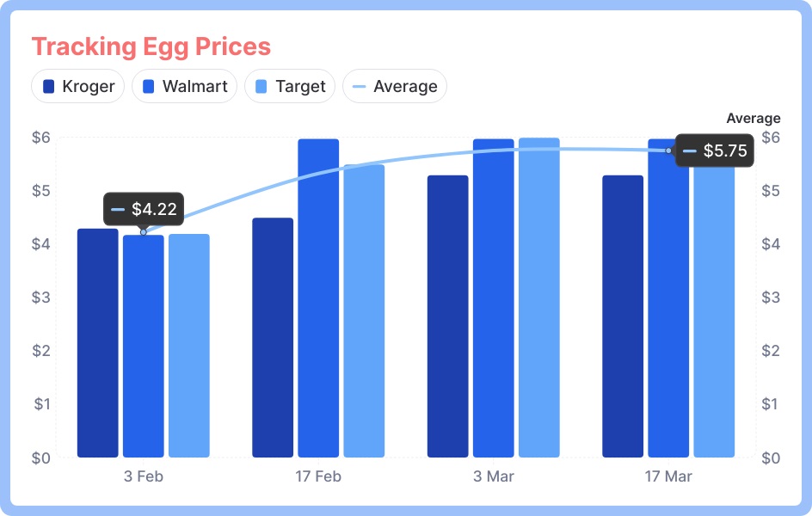
Task: Click the average data point on 3 Feb
Action: tap(144, 232)
